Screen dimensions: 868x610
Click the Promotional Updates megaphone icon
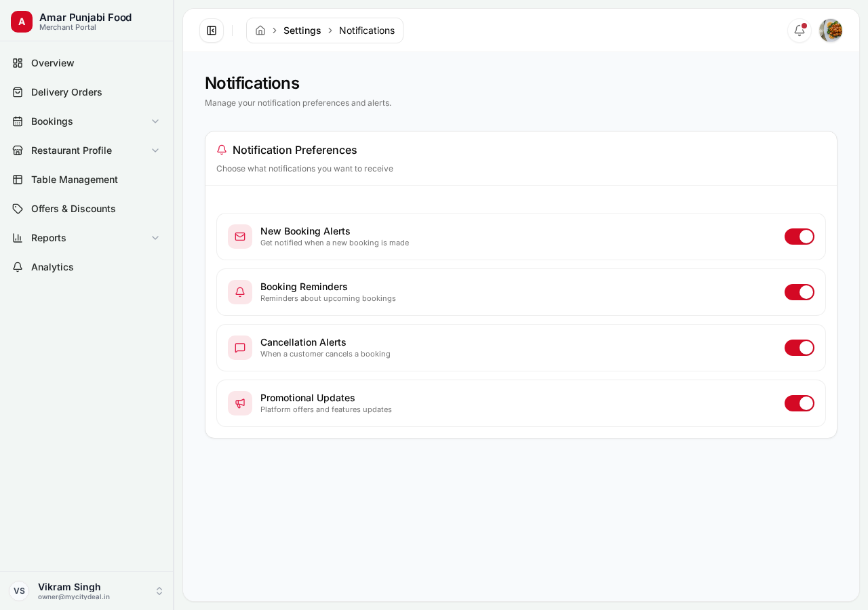[x=240, y=403]
